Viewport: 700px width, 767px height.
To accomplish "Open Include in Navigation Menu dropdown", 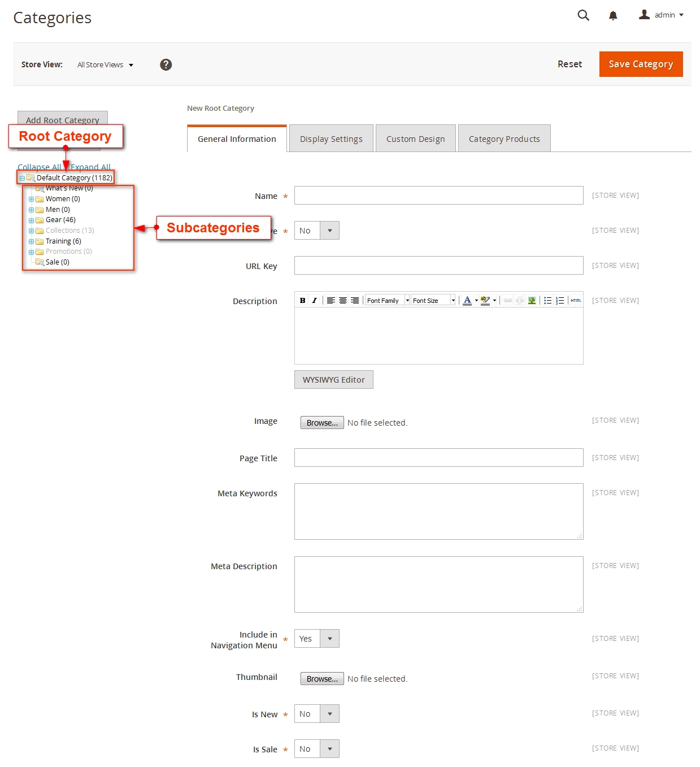I will coord(316,639).
